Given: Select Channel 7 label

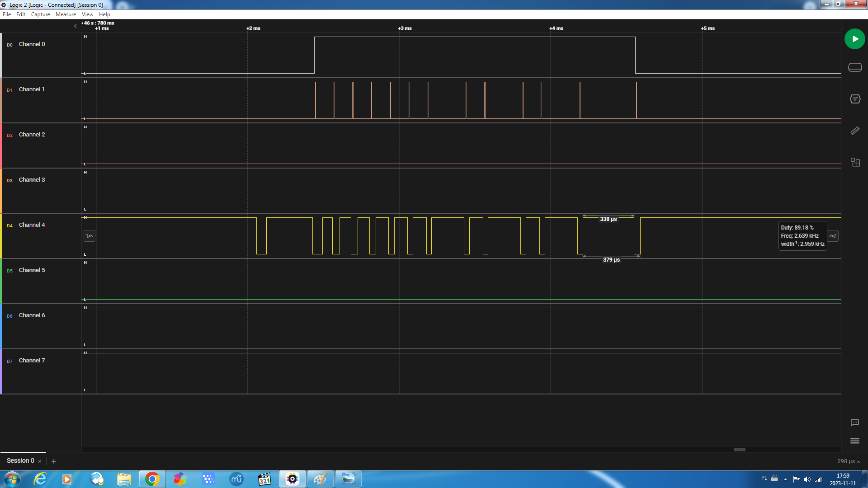Looking at the screenshot, I should (32, 361).
